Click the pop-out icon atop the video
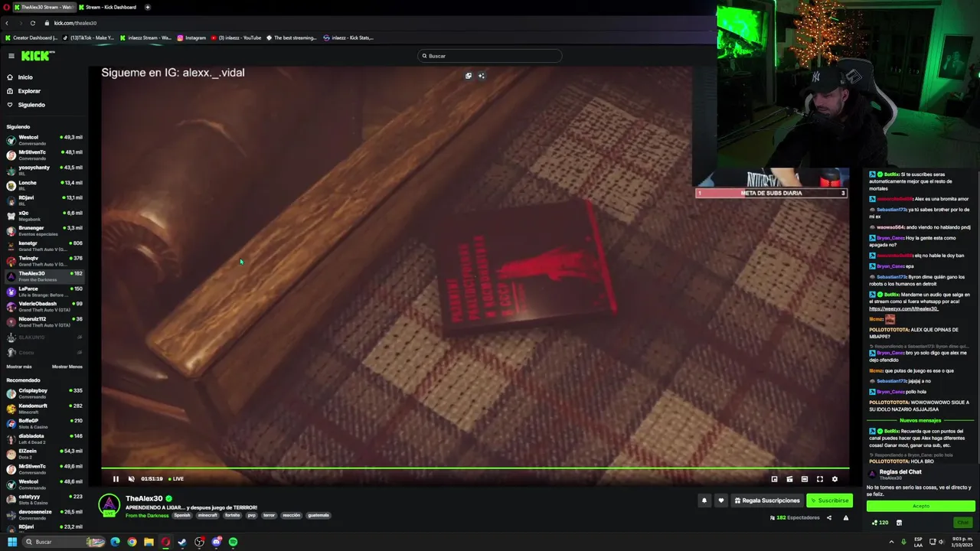Viewport: 980px width, 551px height. click(469, 76)
